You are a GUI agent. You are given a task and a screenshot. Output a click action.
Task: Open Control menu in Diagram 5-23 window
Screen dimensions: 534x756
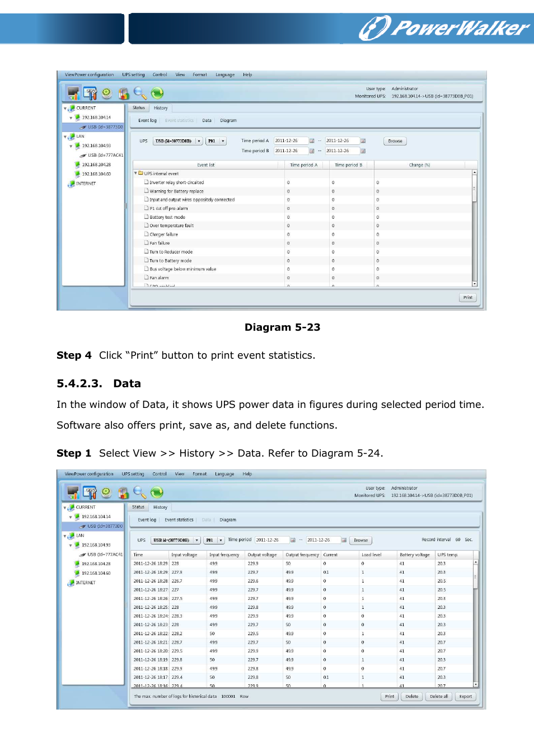click(x=160, y=74)
